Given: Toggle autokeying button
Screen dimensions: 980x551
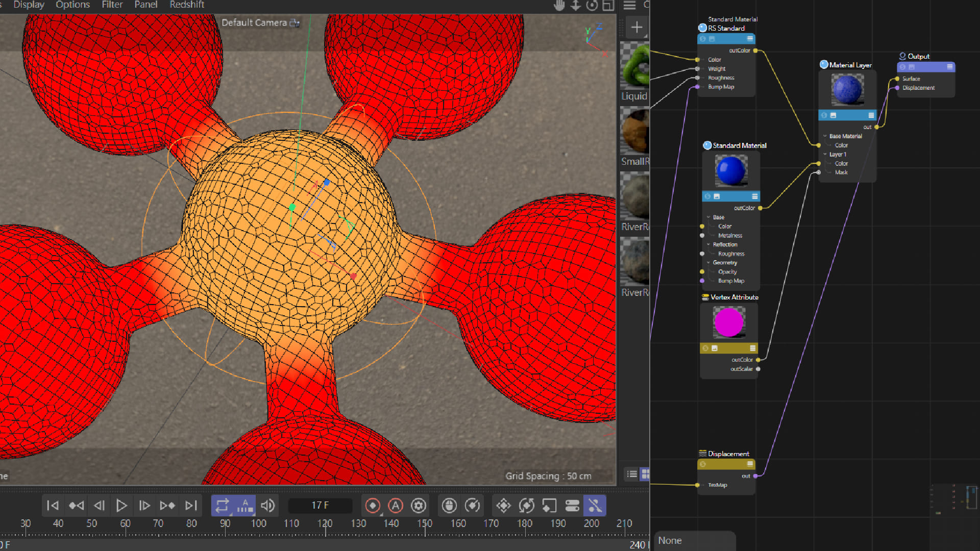Looking at the screenshot, I should 396,506.
